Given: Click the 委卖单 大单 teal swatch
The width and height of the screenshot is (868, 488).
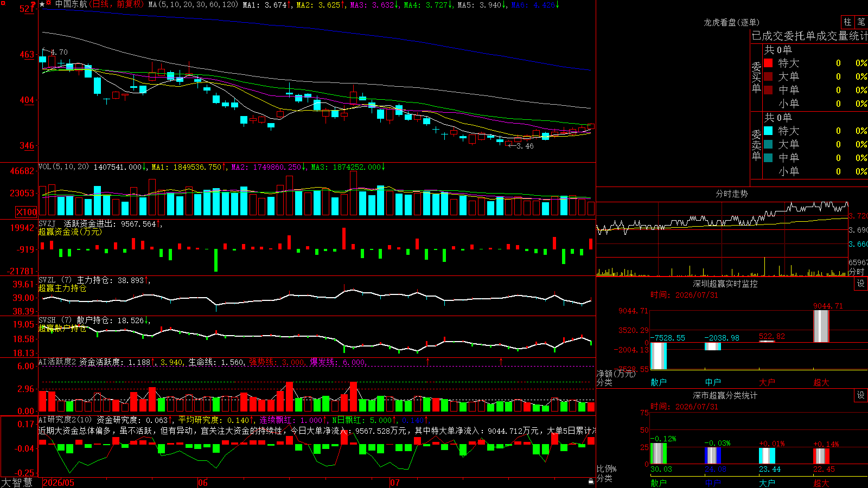Looking at the screenshot, I should click(768, 144).
